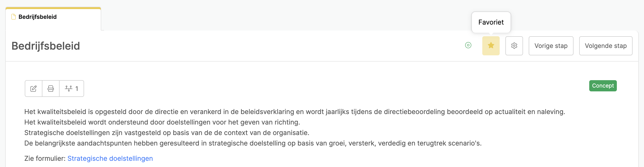Viewport: 644px width, 167px height.
Task: Click the relations count number 1
Action: tap(77, 89)
